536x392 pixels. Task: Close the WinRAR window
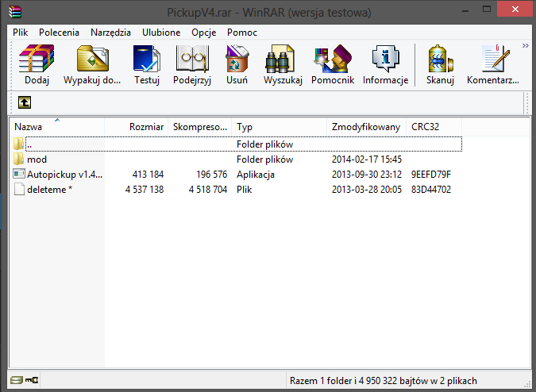point(515,10)
